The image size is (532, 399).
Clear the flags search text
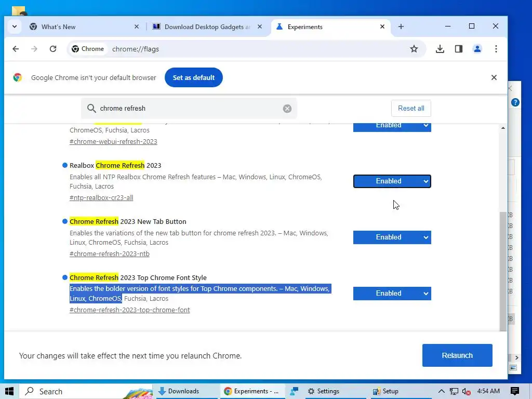tap(287, 108)
